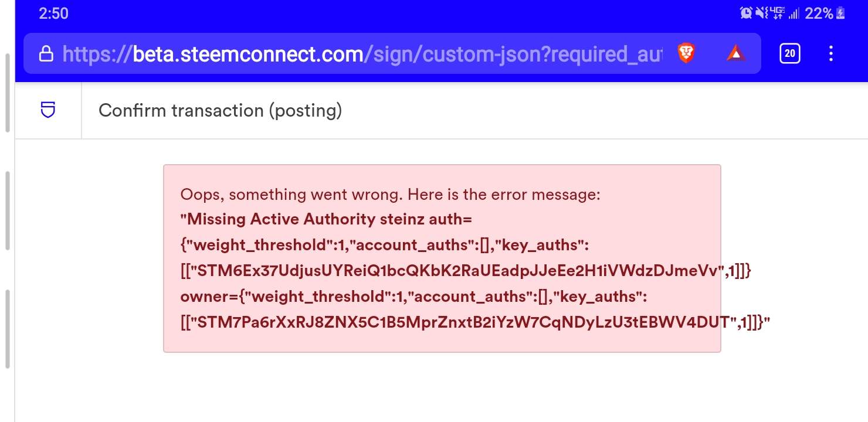Click the "owner={"weight_threshold"" error line
Image resolution: width=868 pixels, height=422 pixels.
[x=413, y=297]
